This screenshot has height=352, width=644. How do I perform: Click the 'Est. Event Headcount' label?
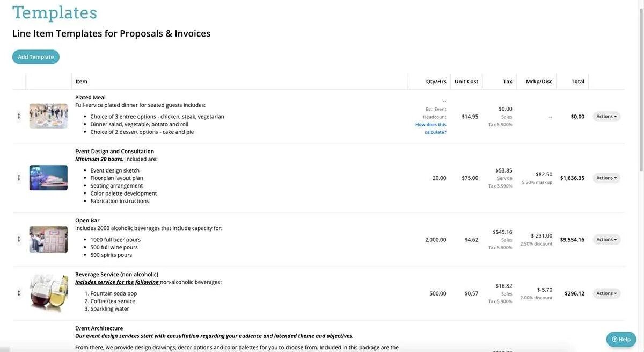click(435, 113)
